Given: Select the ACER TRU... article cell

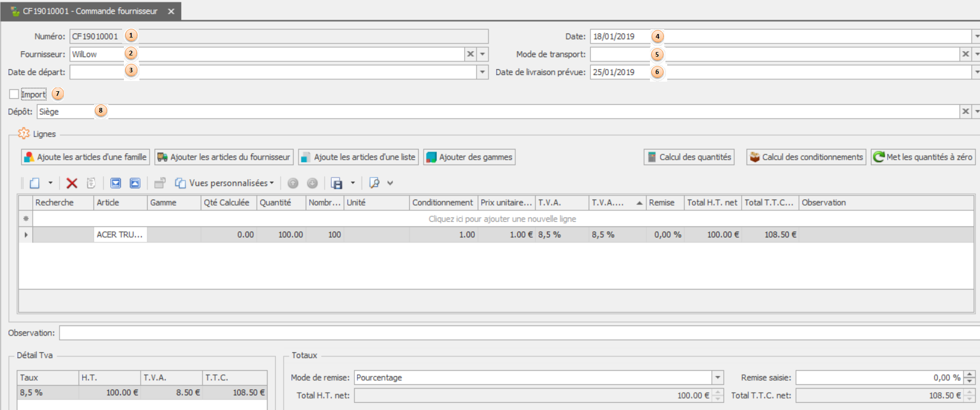Looking at the screenshot, I should [x=120, y=235].
